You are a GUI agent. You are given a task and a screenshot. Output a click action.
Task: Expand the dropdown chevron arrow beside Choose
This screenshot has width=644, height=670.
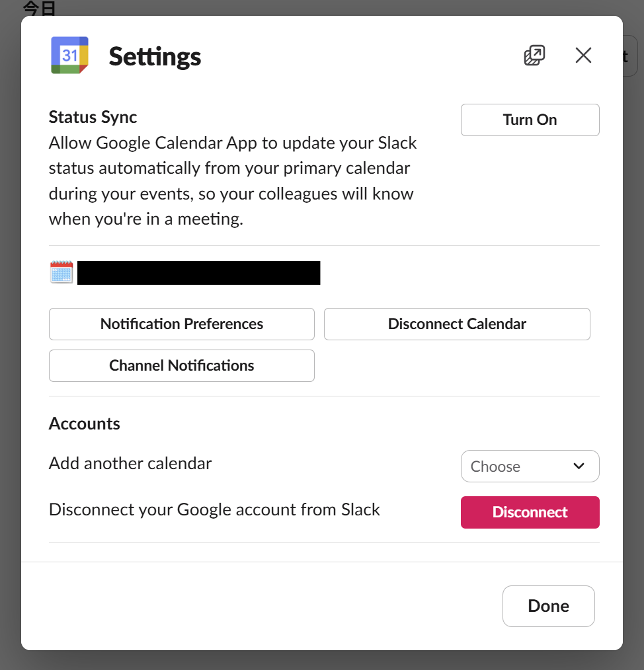pos(579,466)
